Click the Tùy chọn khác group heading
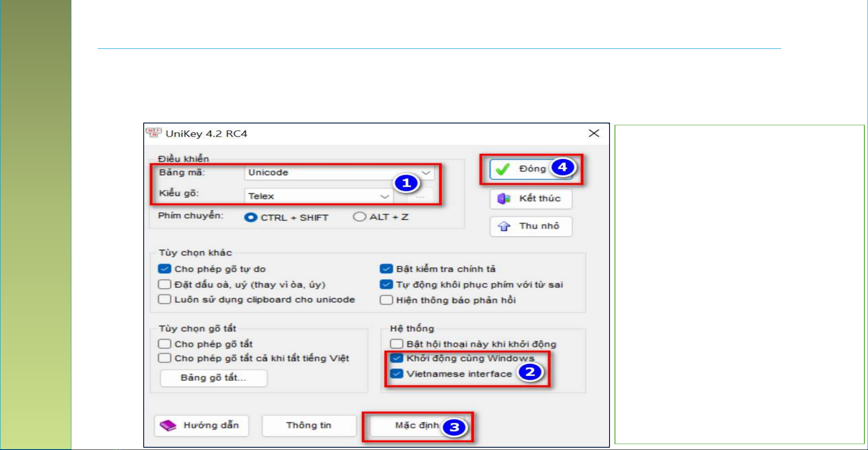Screen dimensions: 868x450 click(x=195, y=253)
